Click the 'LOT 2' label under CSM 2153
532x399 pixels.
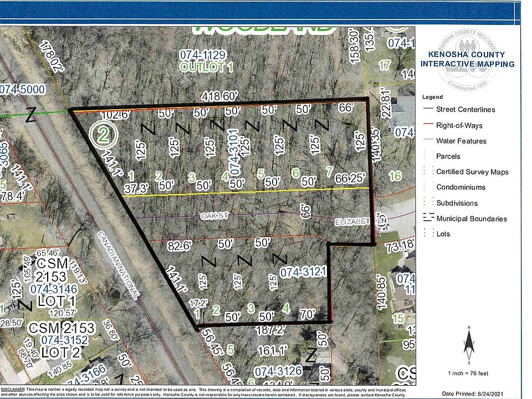point(61,353)
